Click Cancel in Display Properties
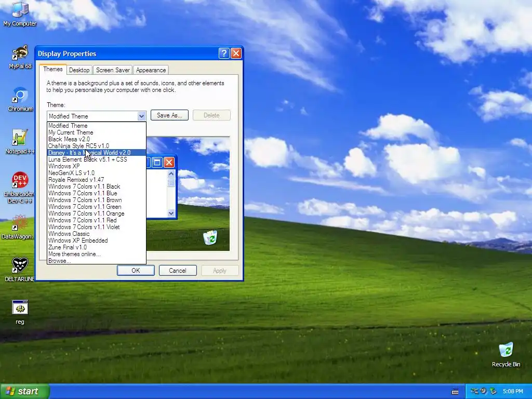The height and width of the screenshot is (399, 532). pyautogui.click(x=178, y=270)
